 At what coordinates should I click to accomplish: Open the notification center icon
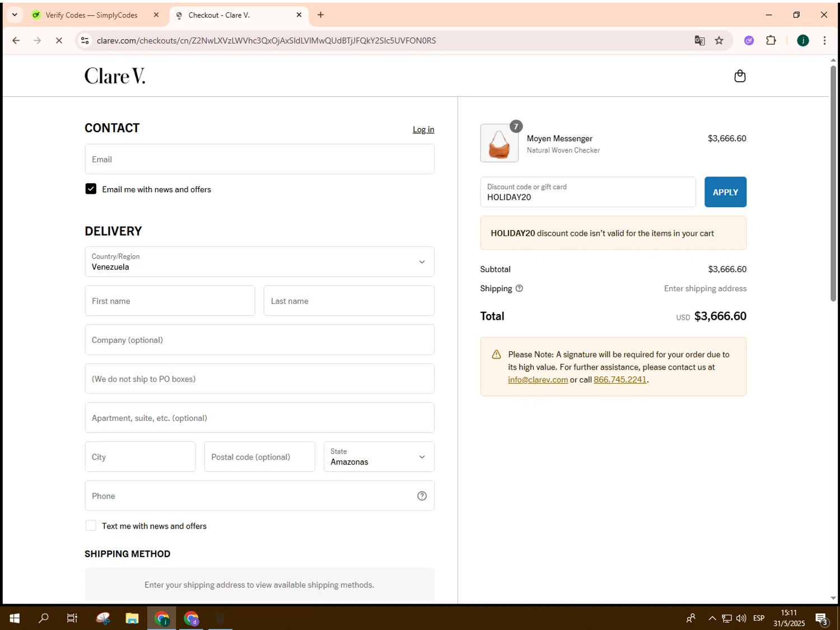[822, 618]
